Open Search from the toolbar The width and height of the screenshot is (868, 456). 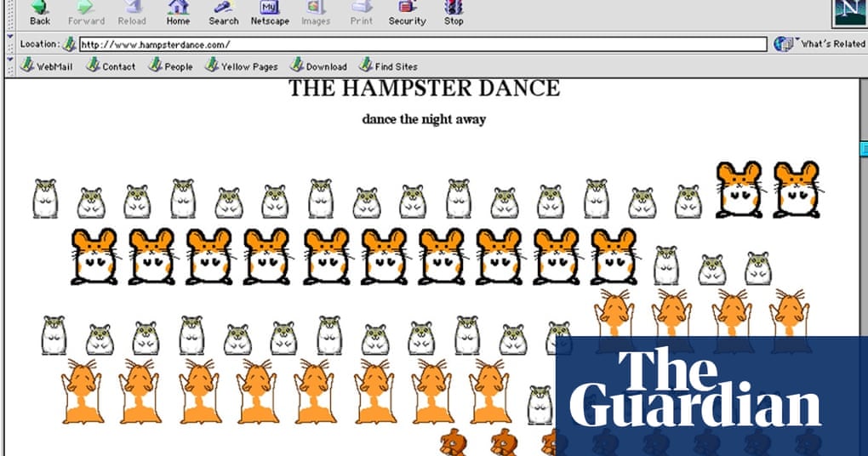pyautogui.click(x=223, y=7)
